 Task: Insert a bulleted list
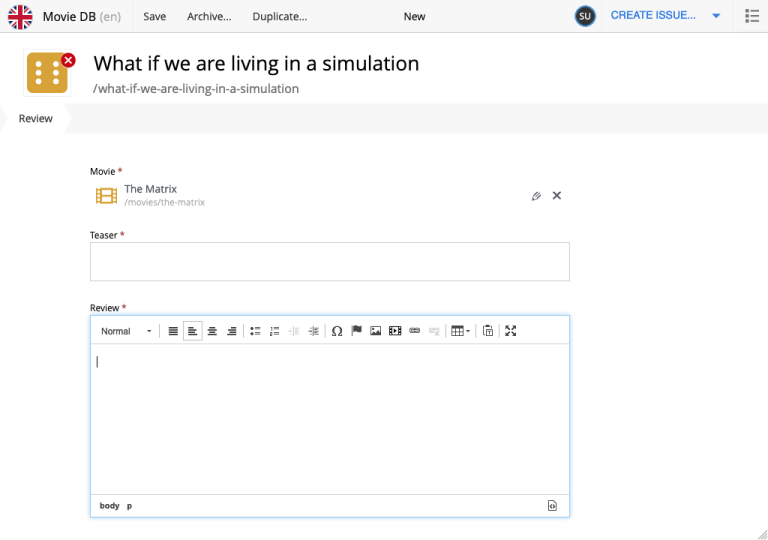click(255, 331)
